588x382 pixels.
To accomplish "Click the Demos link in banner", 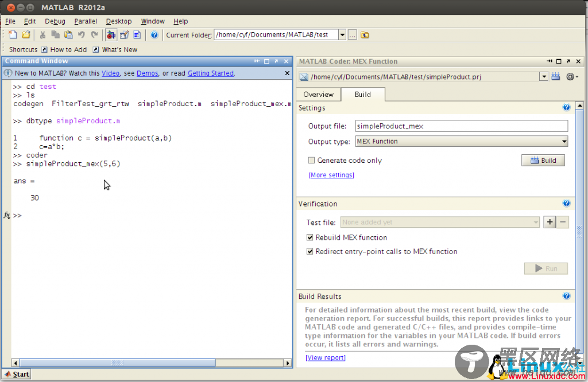I will 148,73.
